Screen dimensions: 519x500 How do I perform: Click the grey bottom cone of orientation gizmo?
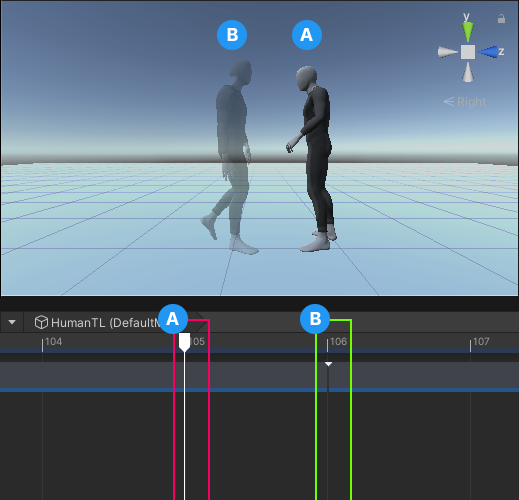[x=468, y=72]
